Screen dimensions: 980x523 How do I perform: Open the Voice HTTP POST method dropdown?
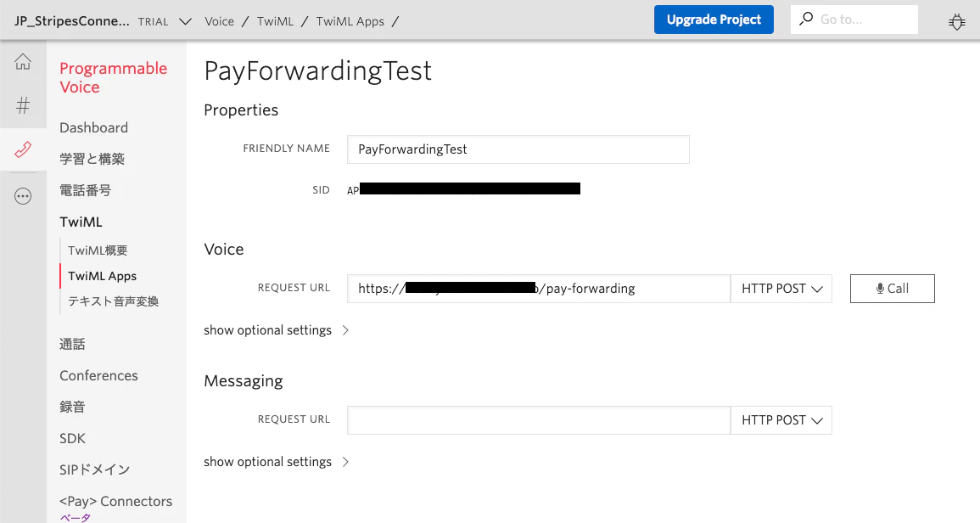coord(781,289)
